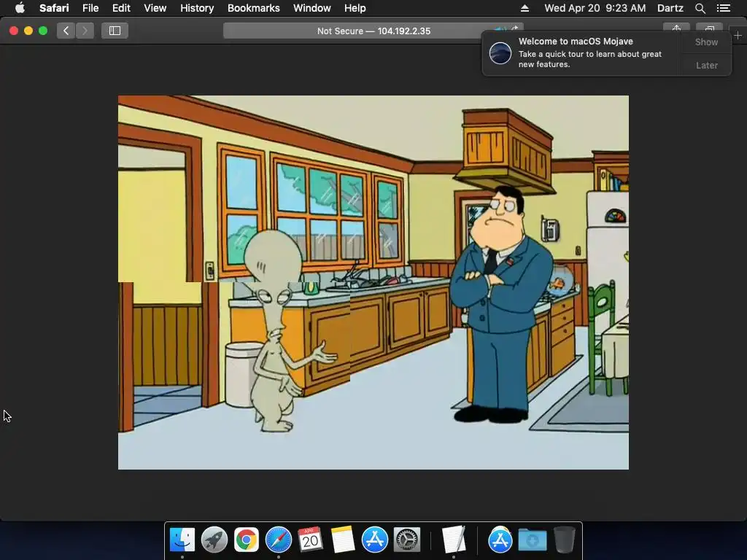
Task: Open the Help menu
Action: pos(355,8)
